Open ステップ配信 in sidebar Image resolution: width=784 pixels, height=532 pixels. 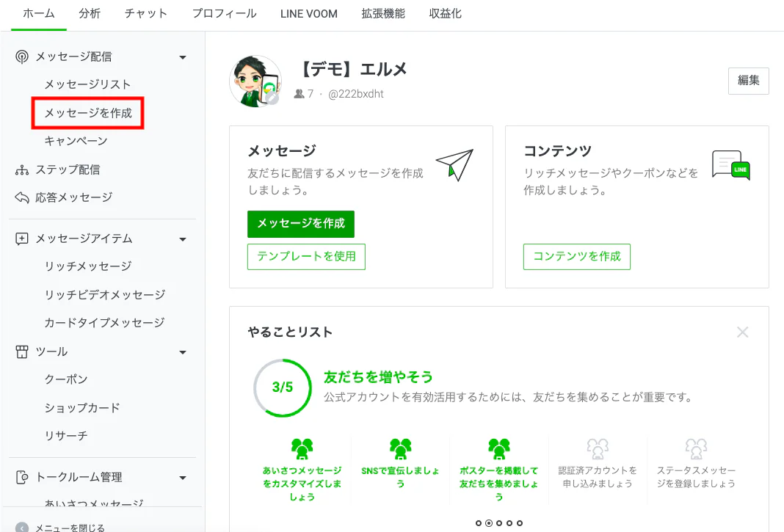click(68, 170)
